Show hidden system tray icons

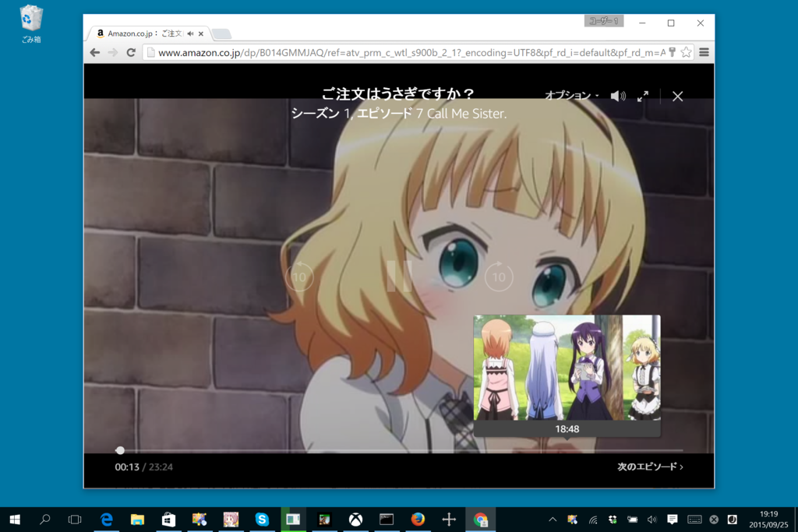pos(553,520)
